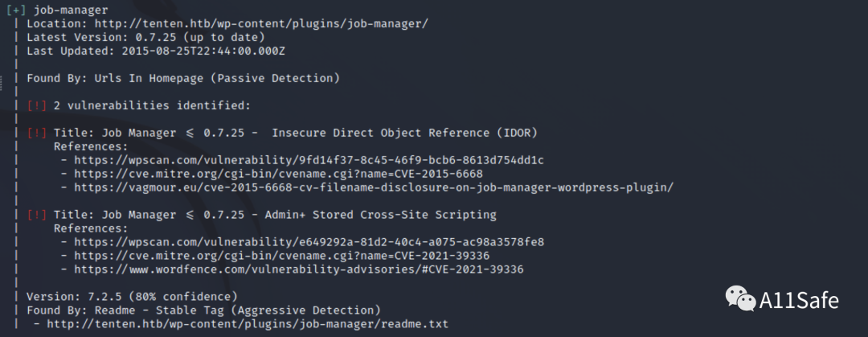Image resolution: width=868 pixels, height=337 pixels.
Task: Open wpscan vulnerability e649292a link
Action: 309,242
